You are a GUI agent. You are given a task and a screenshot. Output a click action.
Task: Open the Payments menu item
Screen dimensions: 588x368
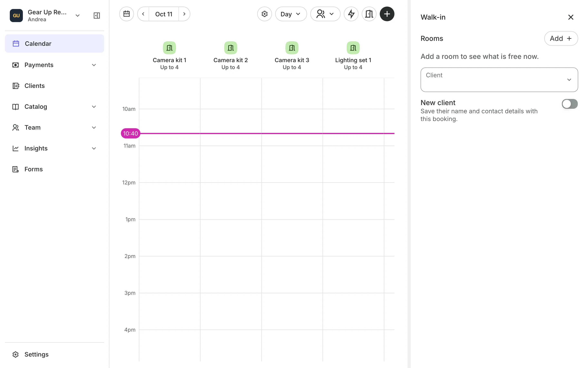click(x=55, y=65)
